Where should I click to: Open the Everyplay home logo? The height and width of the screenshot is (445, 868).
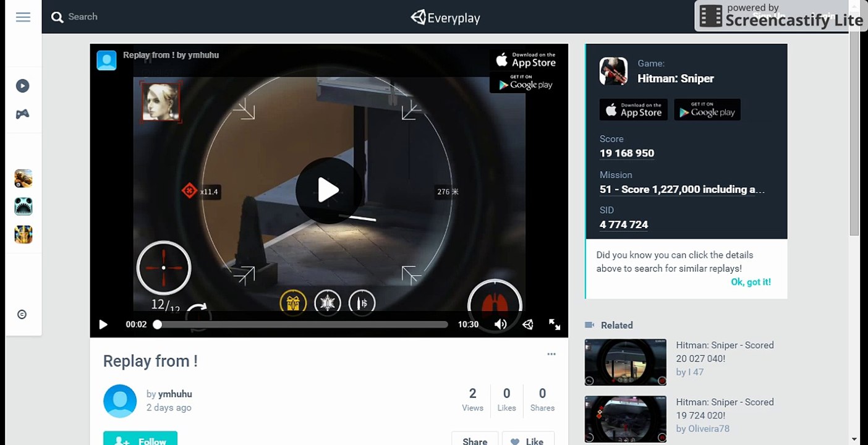click(445, 17)
